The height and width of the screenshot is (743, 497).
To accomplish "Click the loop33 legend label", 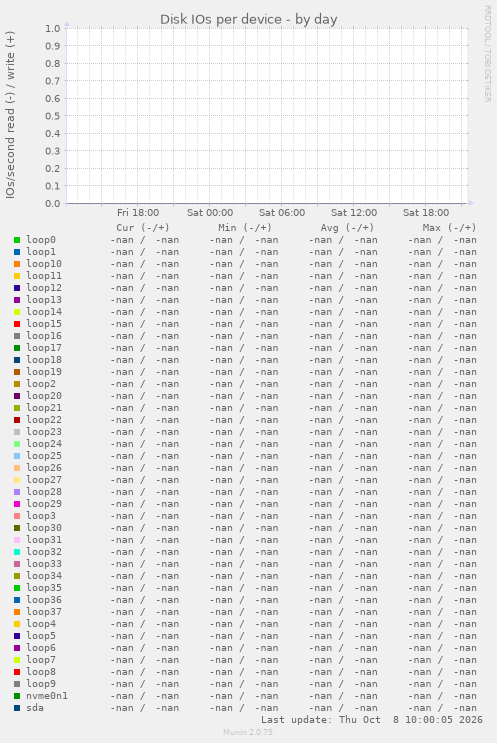I will 44,564.
